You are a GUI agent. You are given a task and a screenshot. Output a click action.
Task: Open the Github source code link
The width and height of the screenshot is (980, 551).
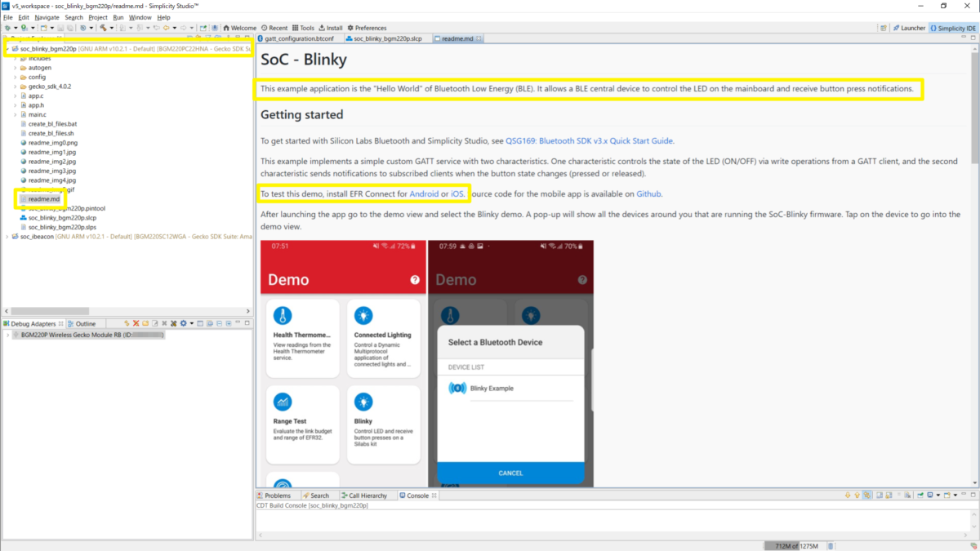tap(649, 194)
